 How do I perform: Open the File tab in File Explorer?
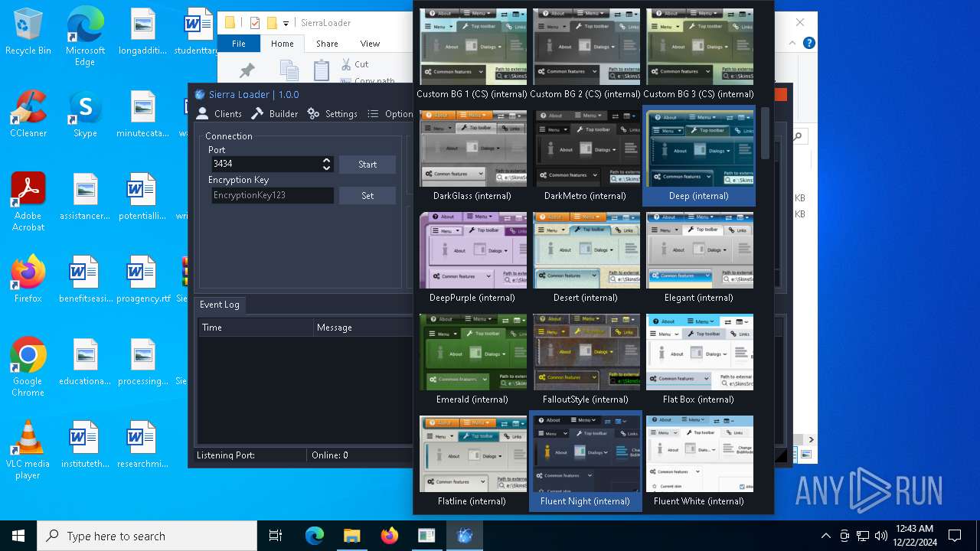click(x=239, y=44)
